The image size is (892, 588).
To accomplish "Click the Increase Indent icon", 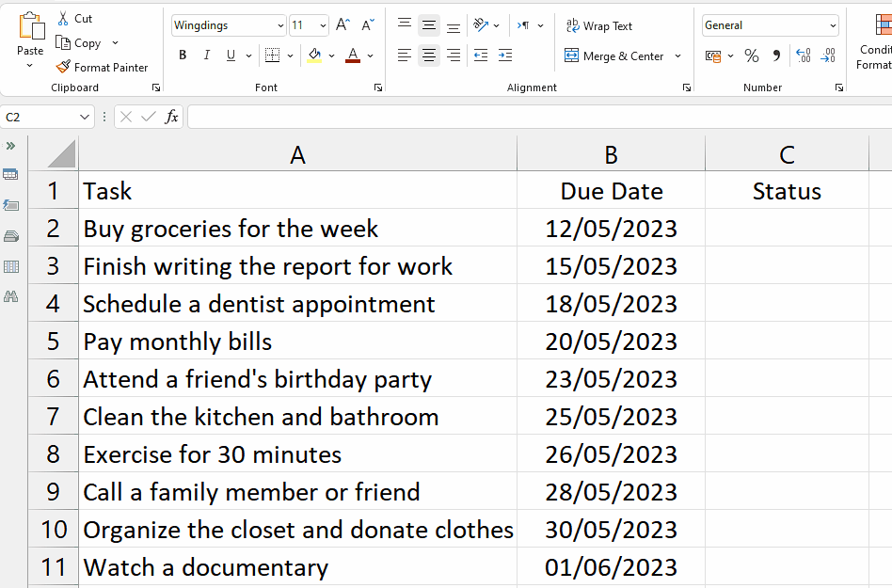I will [x=505, y=56].
